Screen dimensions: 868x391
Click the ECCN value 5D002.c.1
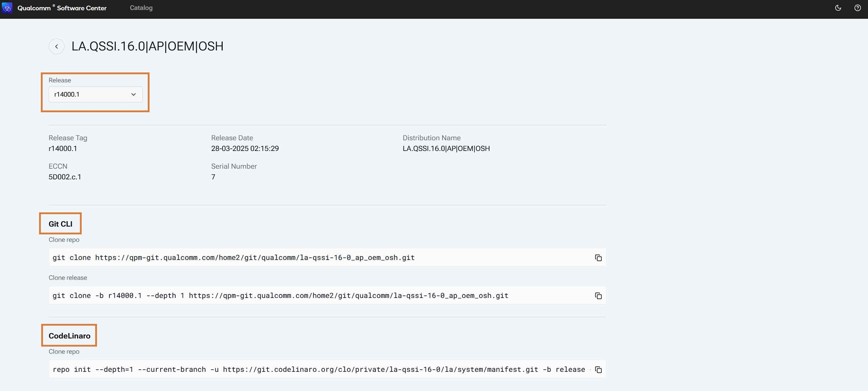click(65, 177)
